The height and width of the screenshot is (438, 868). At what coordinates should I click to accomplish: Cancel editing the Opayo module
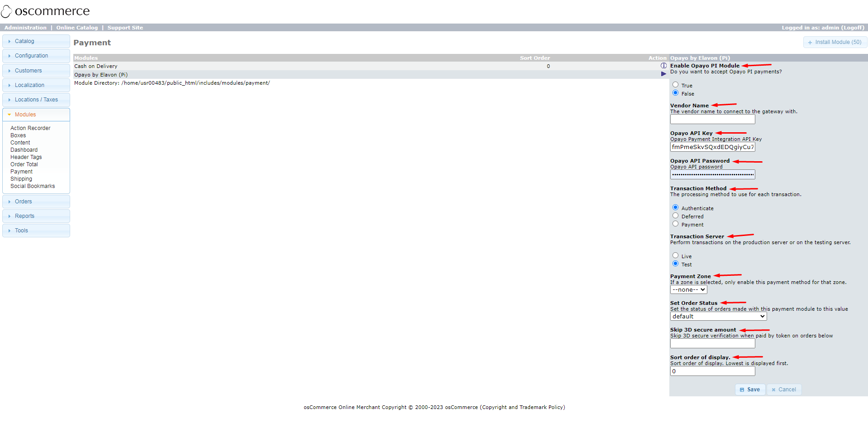784,390
